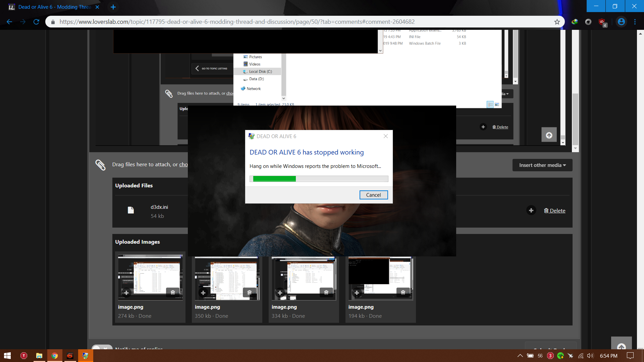The width and height of the screenshot is (644, 362).
Task: Click the Delete link in the embedded screenshot
Action: point(500,127)
